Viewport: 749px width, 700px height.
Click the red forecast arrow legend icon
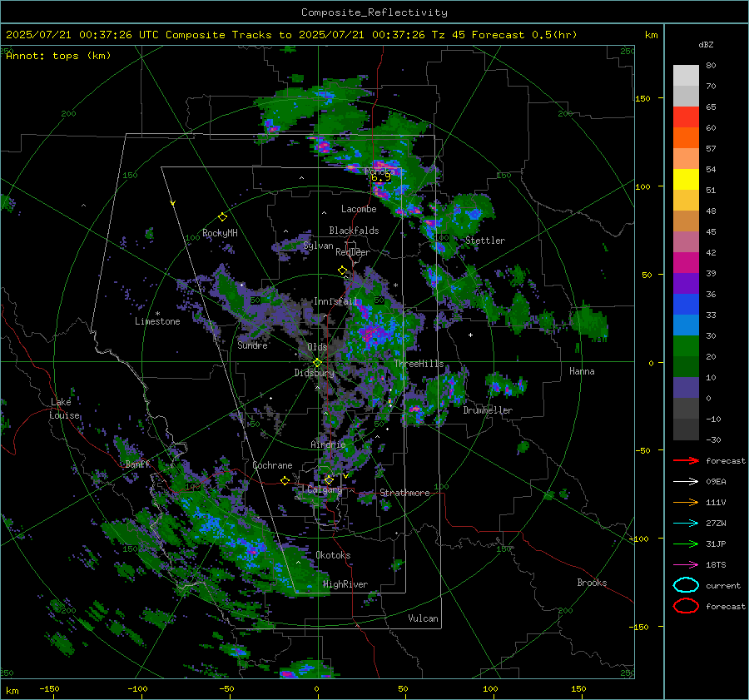[686, 460]
